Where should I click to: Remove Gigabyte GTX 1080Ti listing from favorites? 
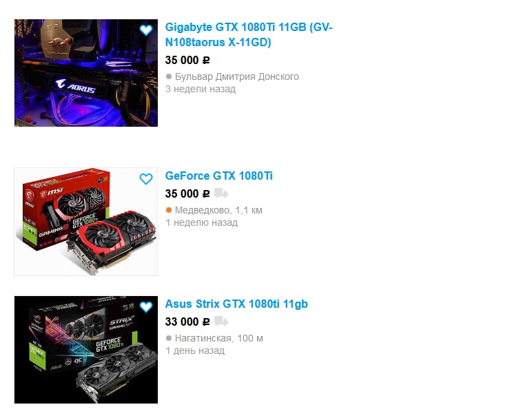click(145, 30)
